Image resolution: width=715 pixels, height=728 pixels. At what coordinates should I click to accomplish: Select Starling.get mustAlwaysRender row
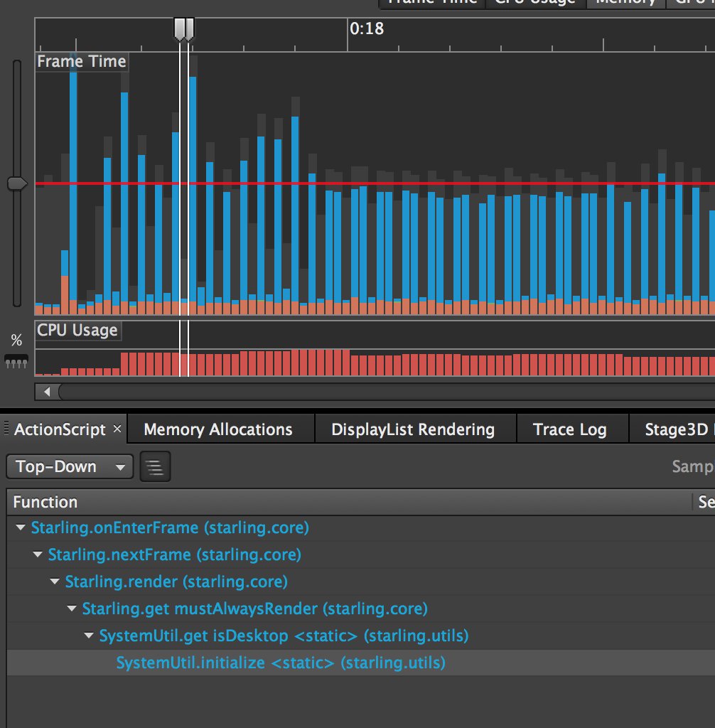361,609
